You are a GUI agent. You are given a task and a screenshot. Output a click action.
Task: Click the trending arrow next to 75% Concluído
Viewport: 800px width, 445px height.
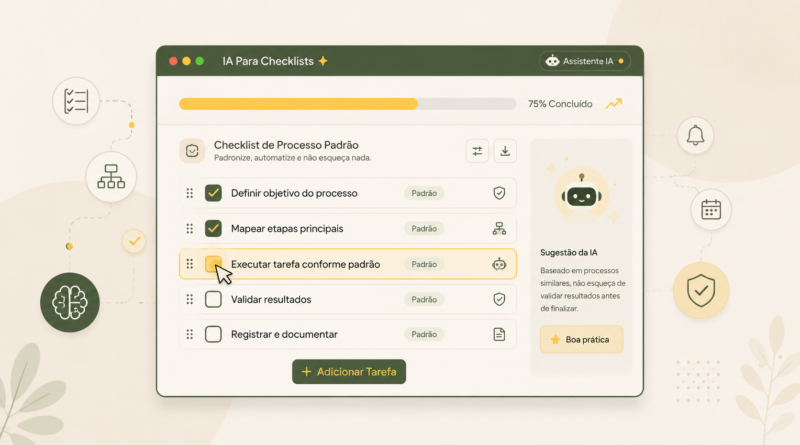tap(614, 104)
